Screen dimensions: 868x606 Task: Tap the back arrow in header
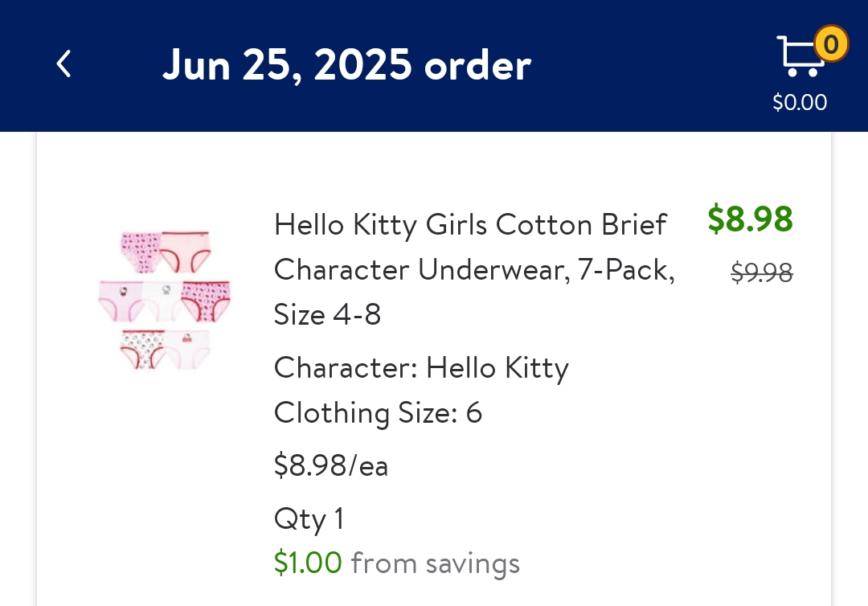coord(63,64)
